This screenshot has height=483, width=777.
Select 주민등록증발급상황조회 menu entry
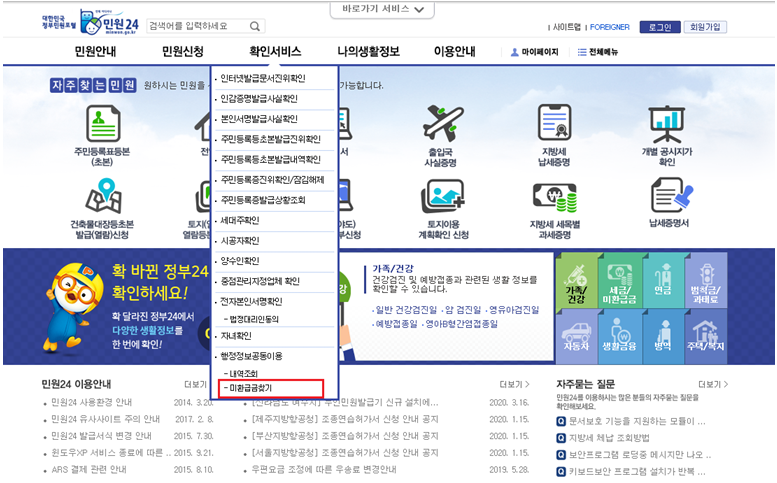263,200
